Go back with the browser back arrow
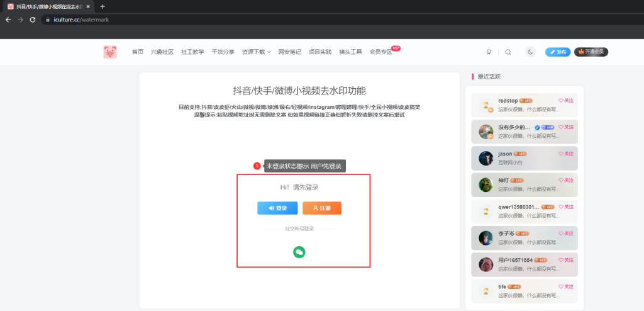Screen dimensions: 644x311 (x=8, y=20)
